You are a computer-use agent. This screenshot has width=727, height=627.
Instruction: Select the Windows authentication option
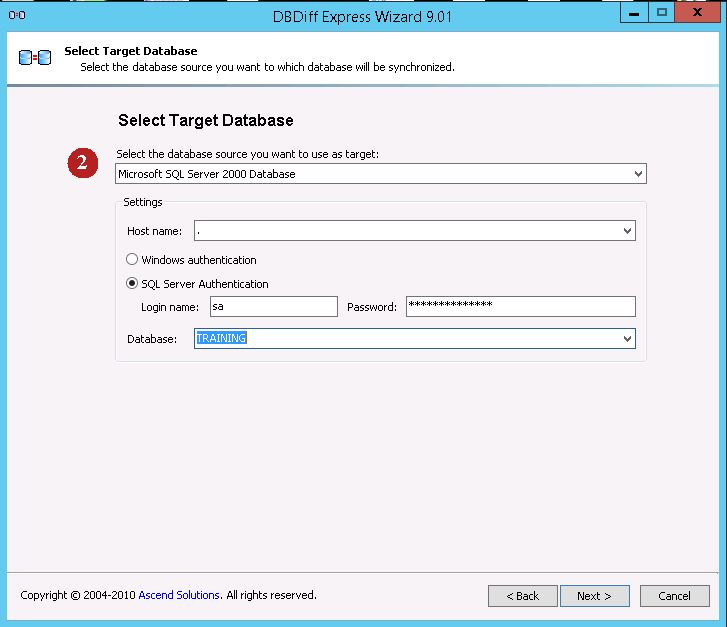click(132, 260)
